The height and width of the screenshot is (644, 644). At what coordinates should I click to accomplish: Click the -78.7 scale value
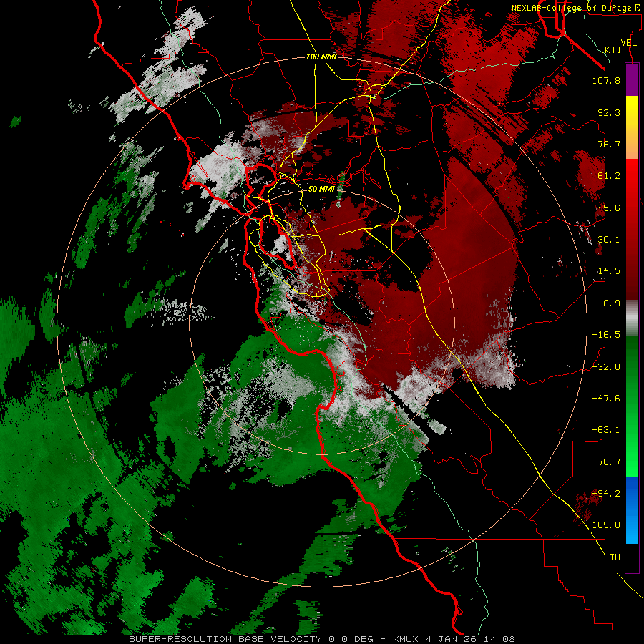tap(606, 462)
